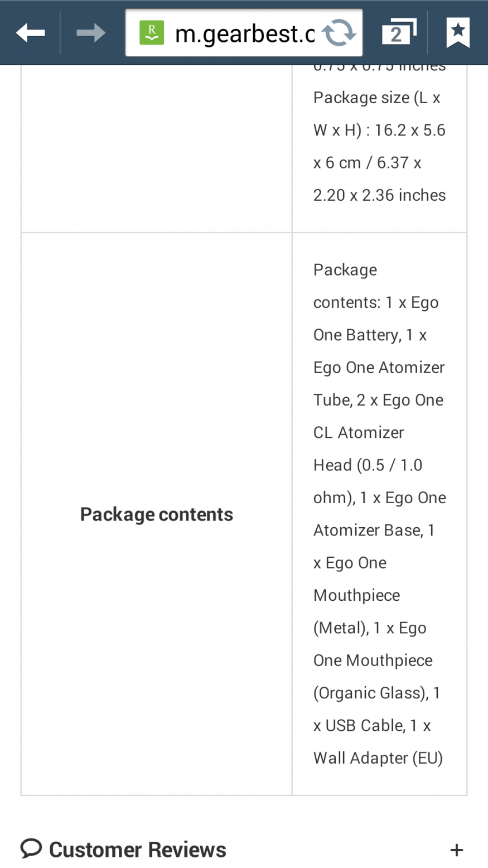The height and width of the screenshot is (868, 488).
Task: Tap the 'CL Atomizer' text line
Action: pyautogui.click(x=359, y=433)
